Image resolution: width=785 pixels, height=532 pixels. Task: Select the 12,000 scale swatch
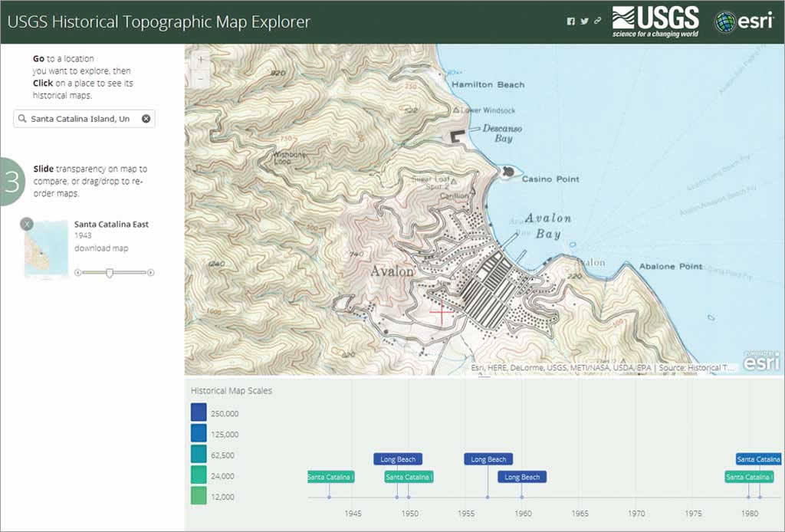point(199,496)
